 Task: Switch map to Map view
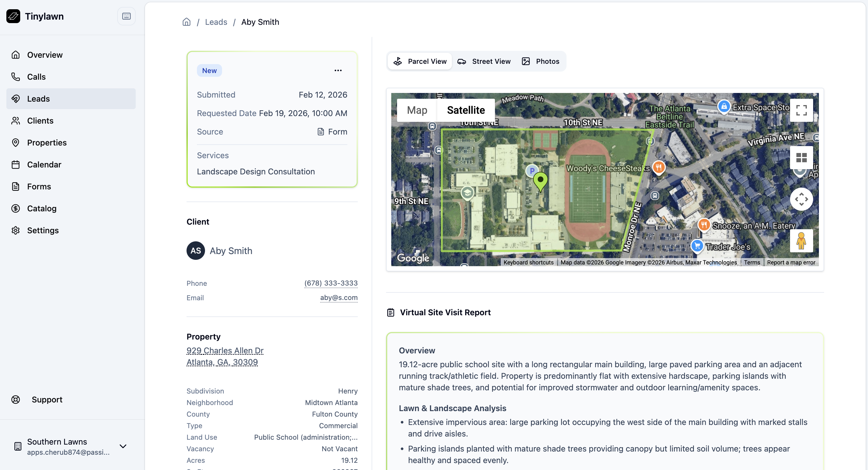point(417,110)
